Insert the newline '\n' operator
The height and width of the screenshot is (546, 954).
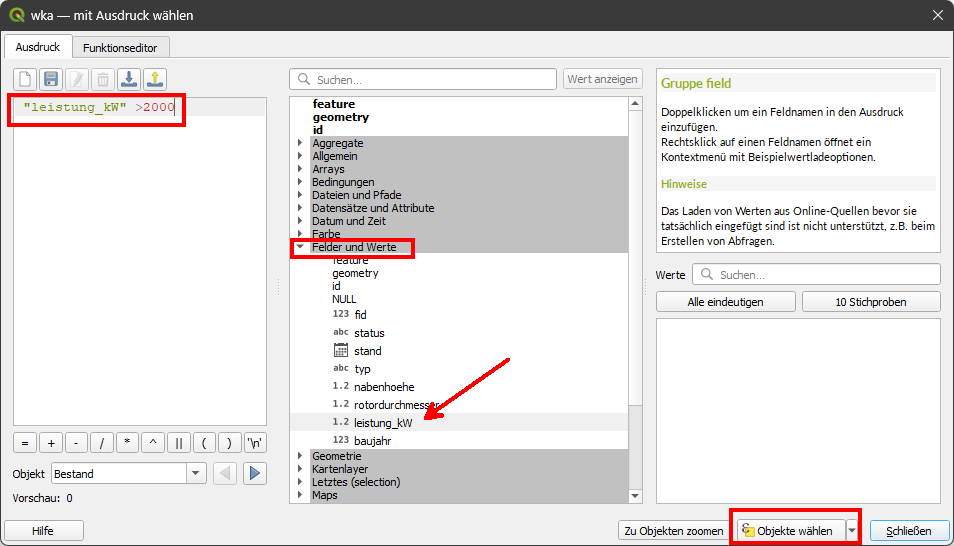pyautogui.click(x=255, y=443)
